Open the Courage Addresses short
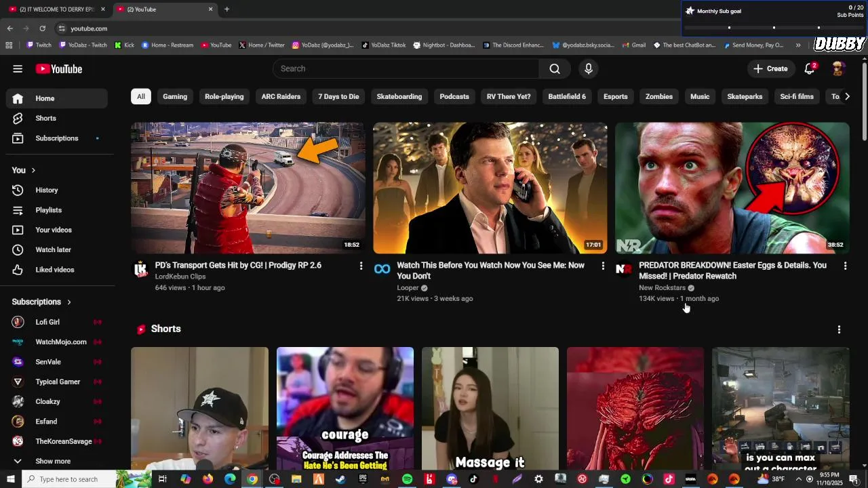 pos(345,409)
